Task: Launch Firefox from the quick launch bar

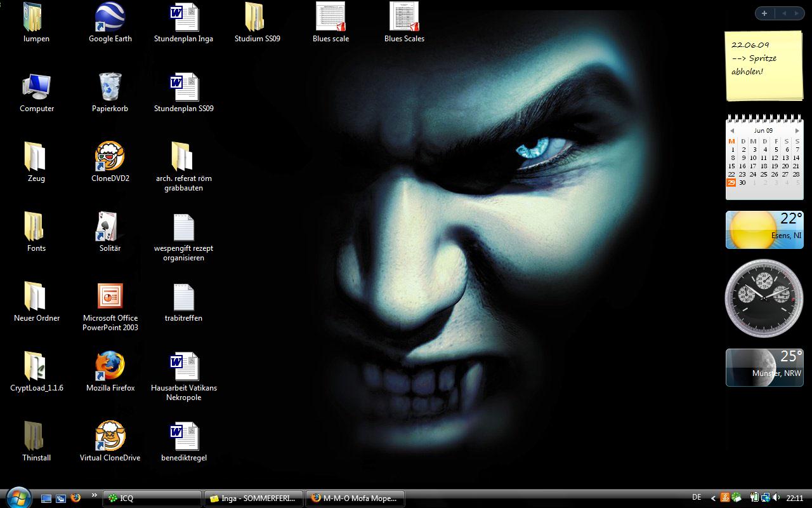Action: tap(75, 498)
